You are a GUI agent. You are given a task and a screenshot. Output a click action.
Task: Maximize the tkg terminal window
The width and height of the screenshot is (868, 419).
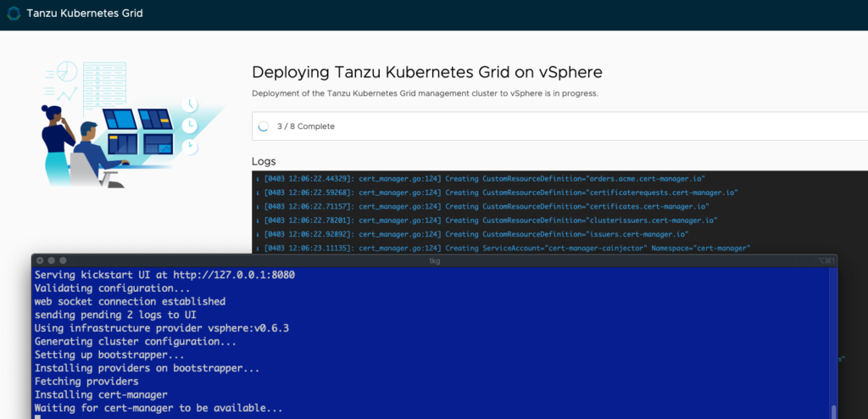point(63,260)
